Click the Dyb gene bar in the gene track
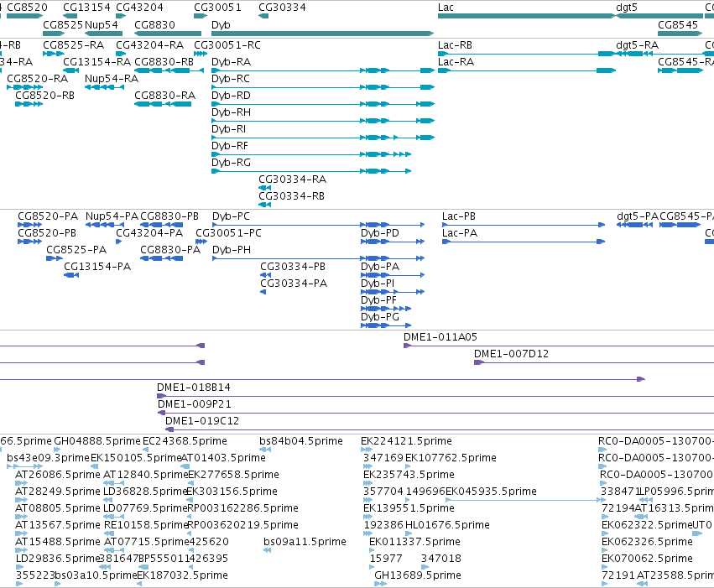 pyautogui.click(x=322, y=34)
